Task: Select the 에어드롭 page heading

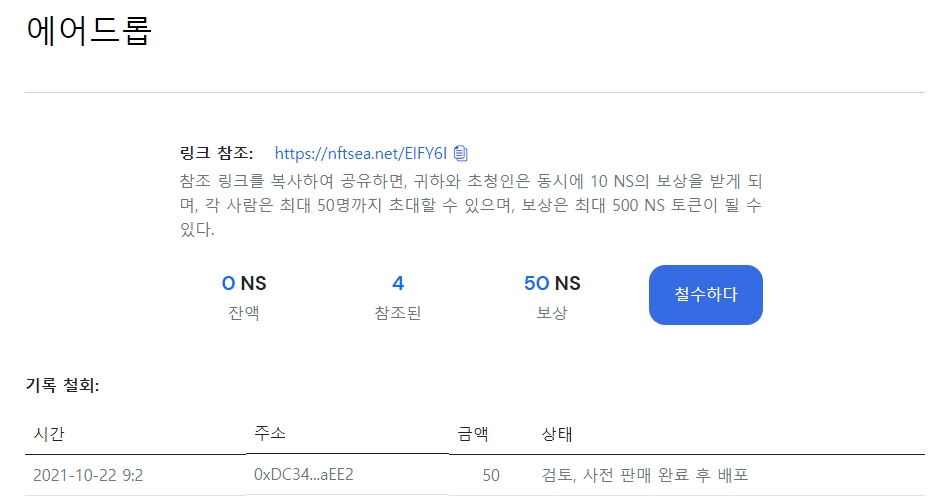Action: [89, 30]
